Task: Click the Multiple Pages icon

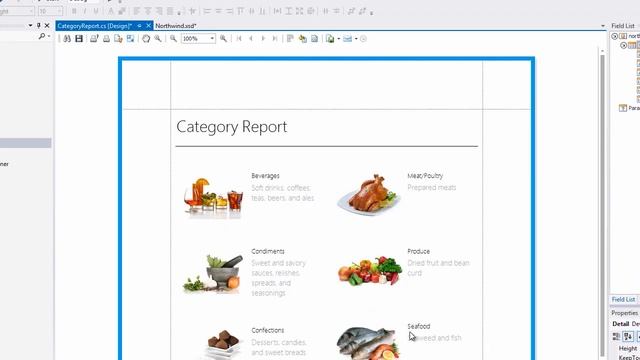Action: (x=290, y=39)
